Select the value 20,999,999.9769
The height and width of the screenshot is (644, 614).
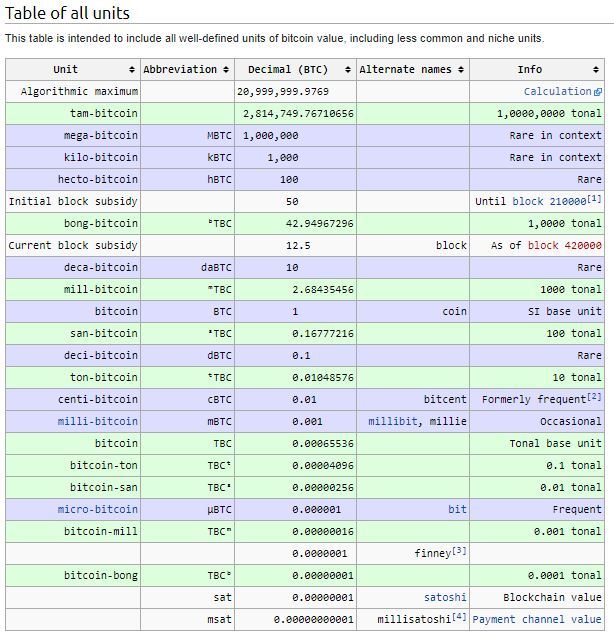(283, 92)
